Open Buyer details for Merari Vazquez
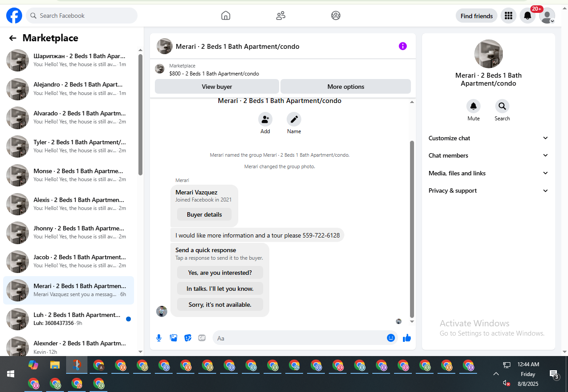 (x=204, y=214)
